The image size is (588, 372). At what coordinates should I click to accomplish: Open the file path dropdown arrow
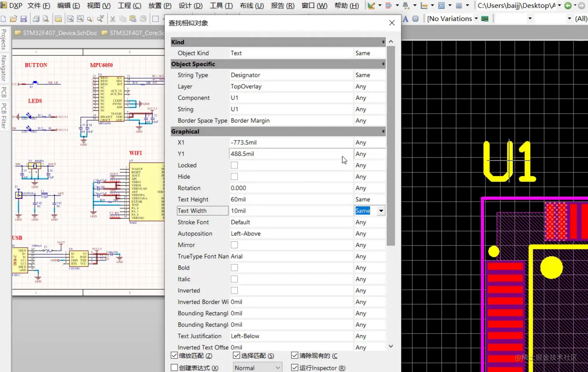[x=559, y=5]
